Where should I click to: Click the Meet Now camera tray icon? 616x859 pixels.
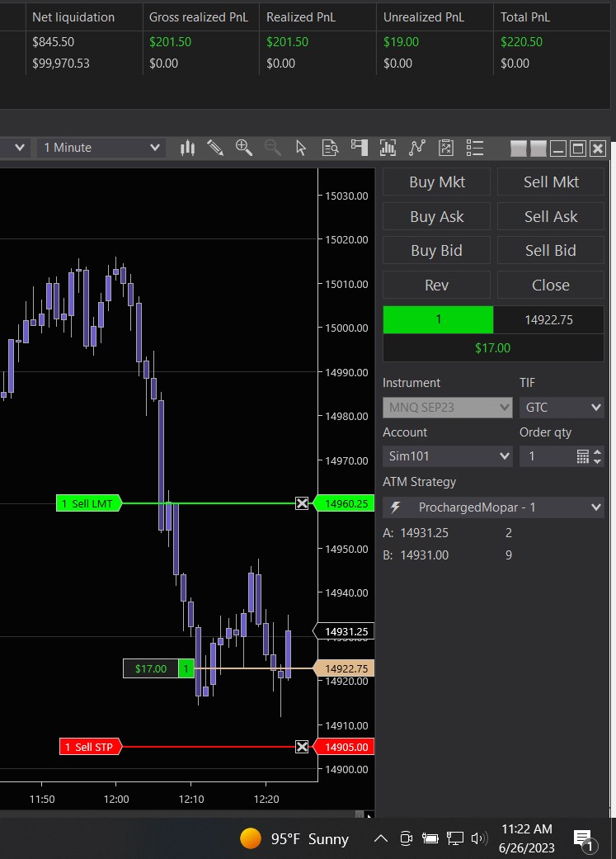(406, 838)
